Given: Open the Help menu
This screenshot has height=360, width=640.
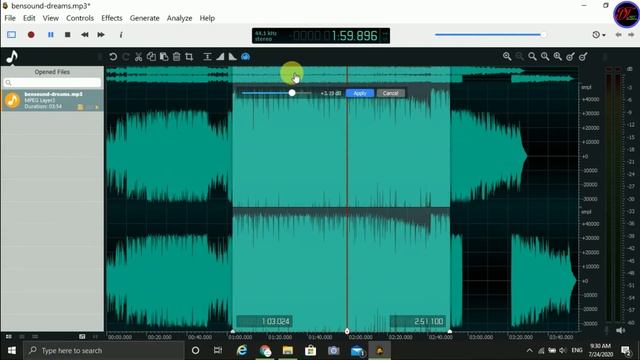Looking at the screenshot, I should (x=207, y=18).
